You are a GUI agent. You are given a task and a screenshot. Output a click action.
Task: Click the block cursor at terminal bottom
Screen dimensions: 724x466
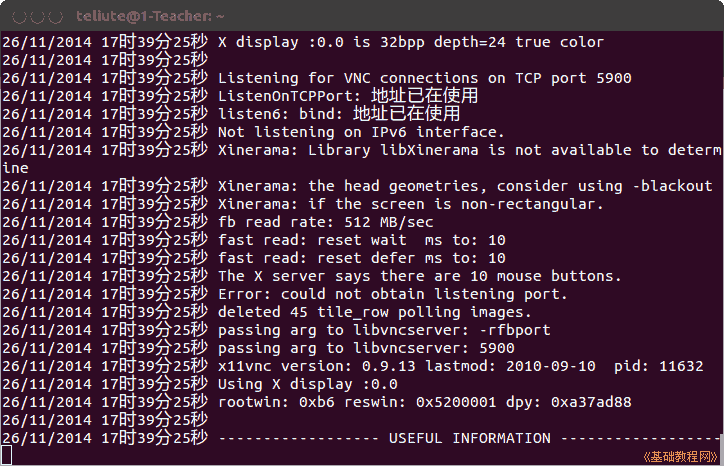click(x=6, y=455)
